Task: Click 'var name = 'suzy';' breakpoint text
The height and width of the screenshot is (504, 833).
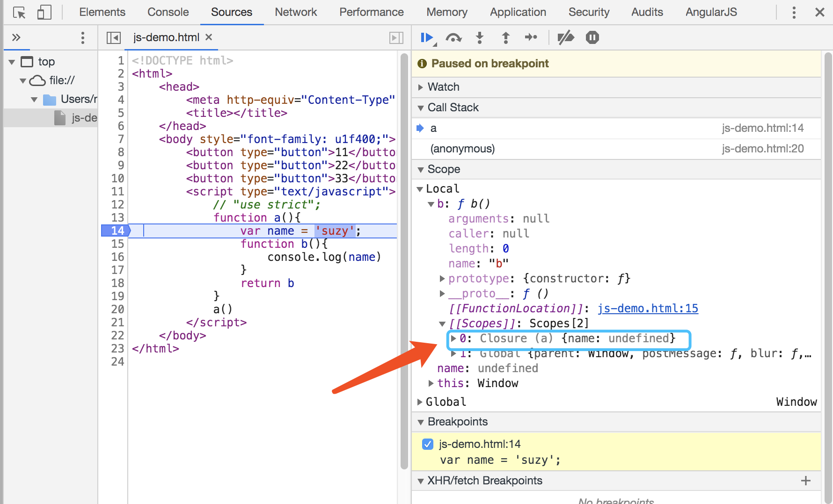Action: (x=500, y=460)
